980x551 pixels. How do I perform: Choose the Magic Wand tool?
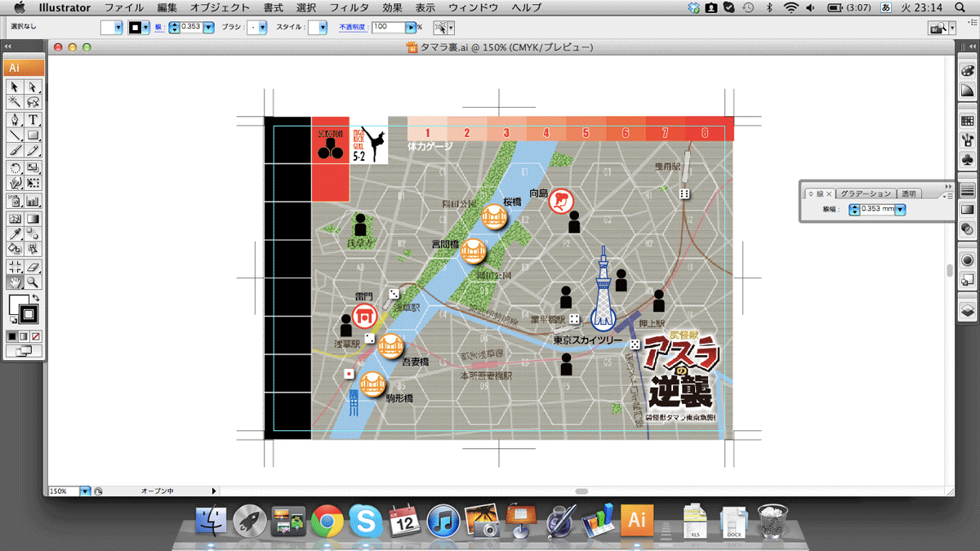(x=16, y=102)
